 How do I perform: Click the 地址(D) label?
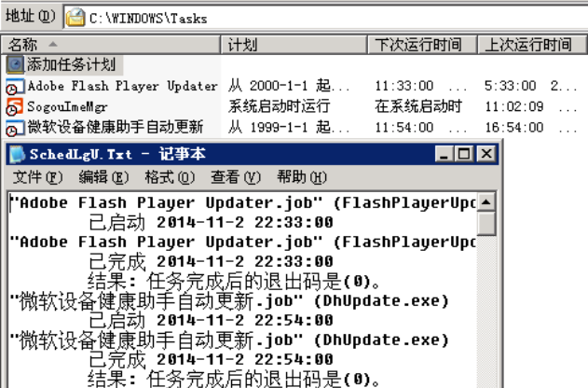point(30,16)
